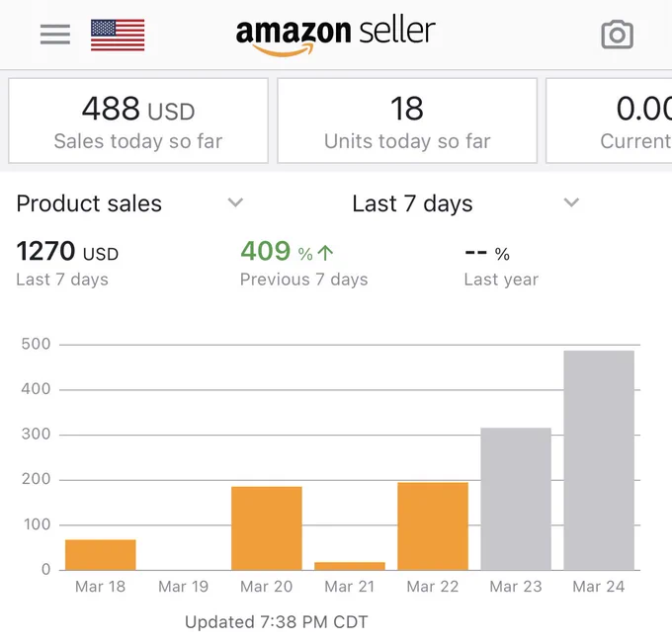Screen dimensions: 672x642
Task: Open the hamburger menu
Action: [55, 35]
